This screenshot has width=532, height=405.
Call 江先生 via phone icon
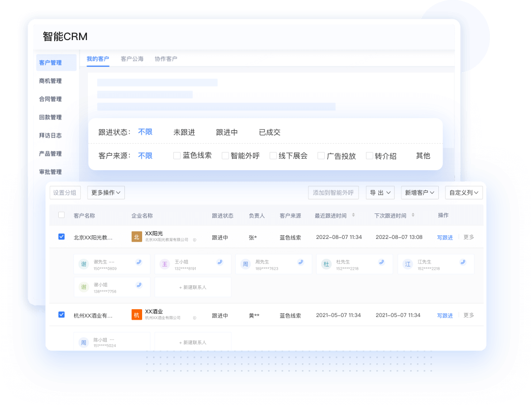coord(463,262)
